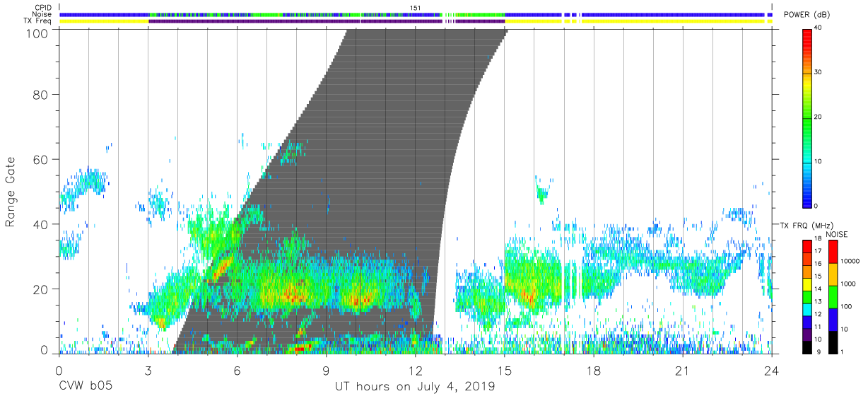
Task: Click the 24 label on the UT hours axis
Action: (x=771, y=370)
